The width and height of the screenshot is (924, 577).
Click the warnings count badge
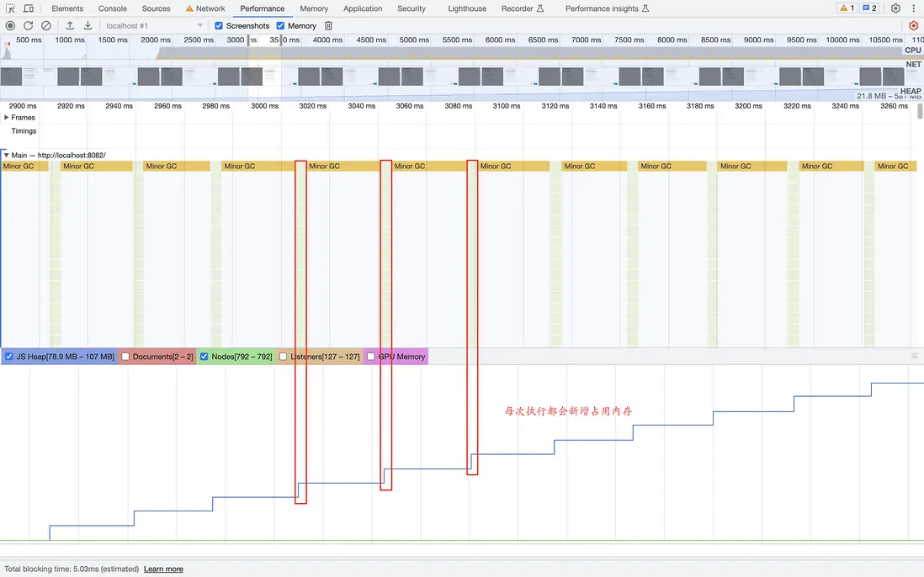(x=847, y=8)
